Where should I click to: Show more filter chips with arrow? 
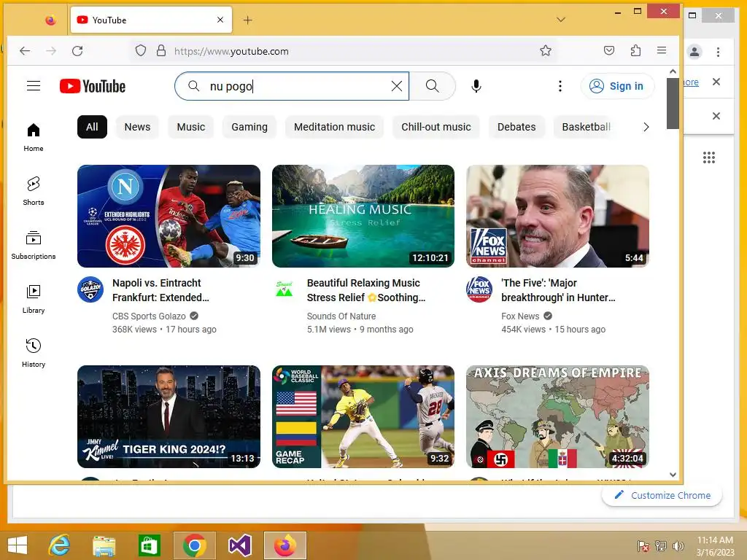pyautogui.click(x=646, y=127)
